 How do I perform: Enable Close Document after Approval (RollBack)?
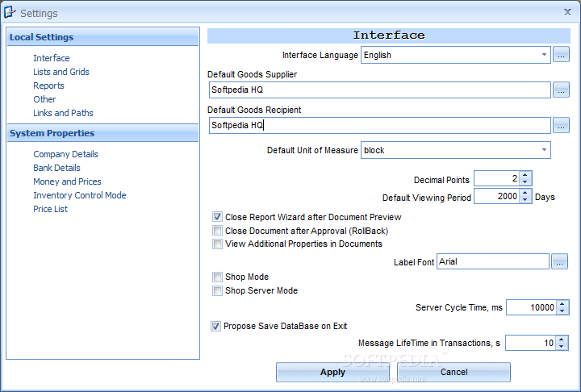[217, 231]
